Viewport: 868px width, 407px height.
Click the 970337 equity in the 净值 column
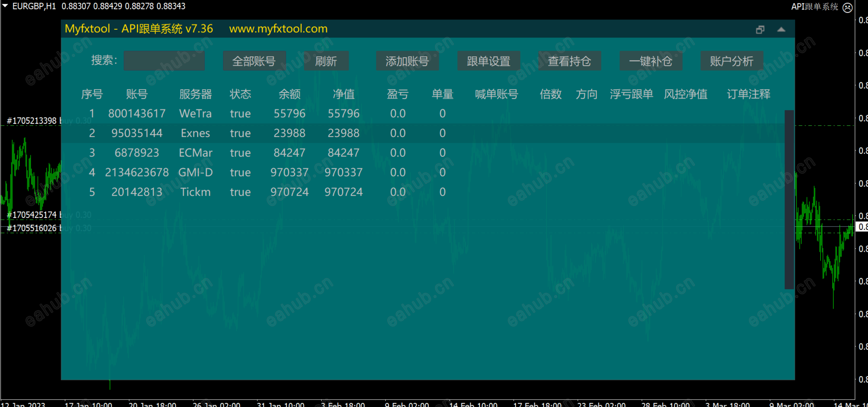[343, 173]
